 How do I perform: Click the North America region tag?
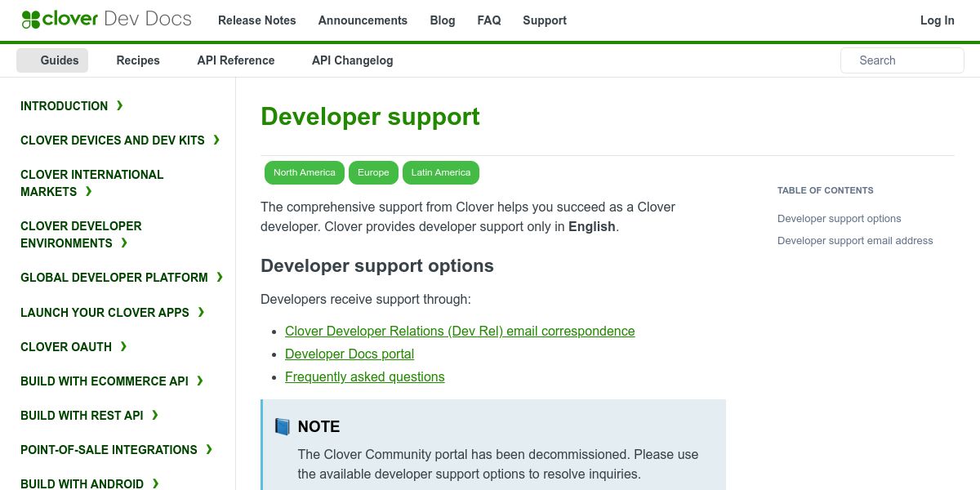(305, 172)
